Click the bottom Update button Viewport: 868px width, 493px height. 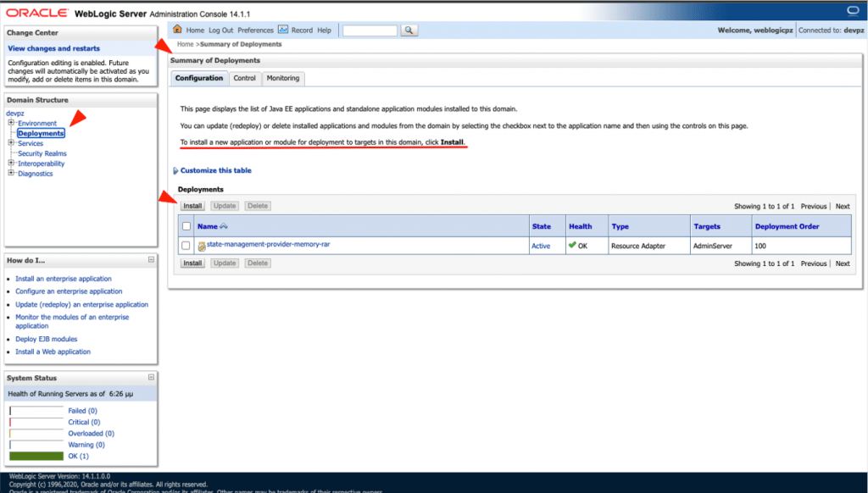coord(225,263)
